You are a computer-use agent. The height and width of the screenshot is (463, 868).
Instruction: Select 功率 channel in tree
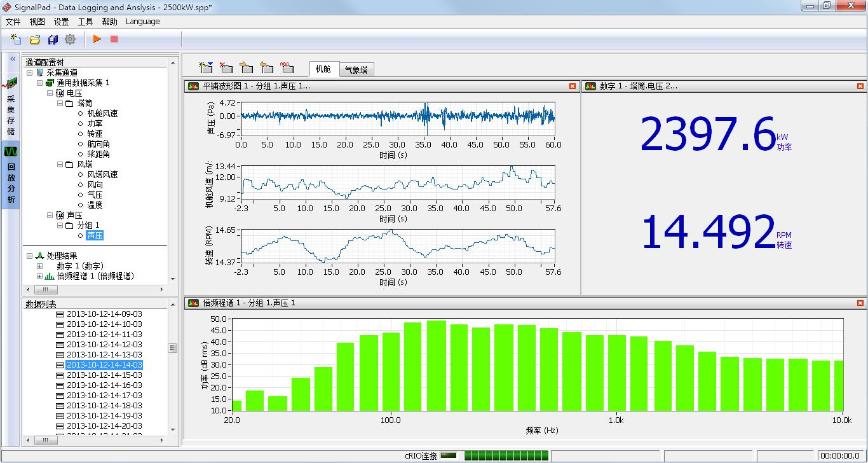[95, 123]
